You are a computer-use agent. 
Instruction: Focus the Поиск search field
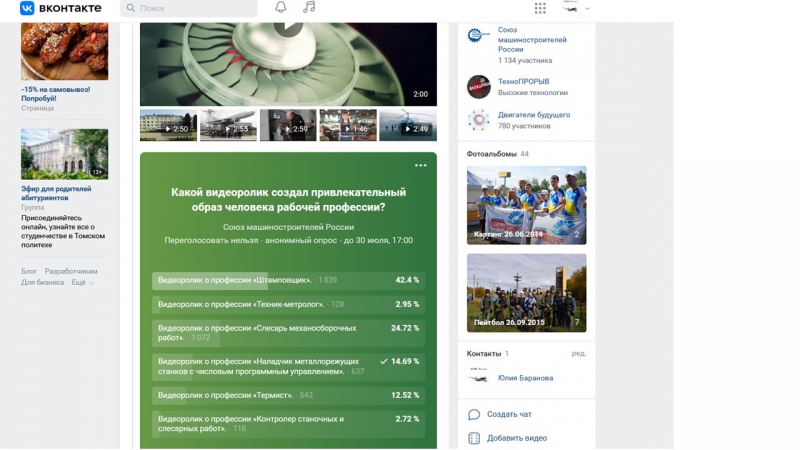[x=189, y=8]
